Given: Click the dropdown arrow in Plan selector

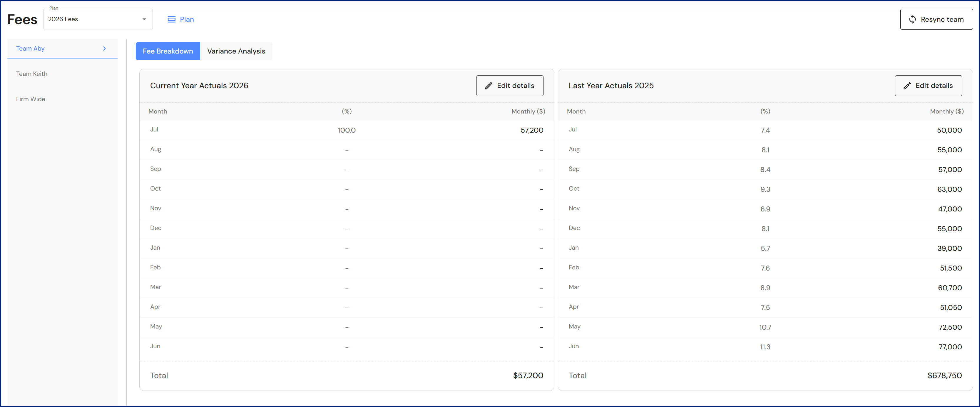Looking at the screenshot, I should (144, 19).
